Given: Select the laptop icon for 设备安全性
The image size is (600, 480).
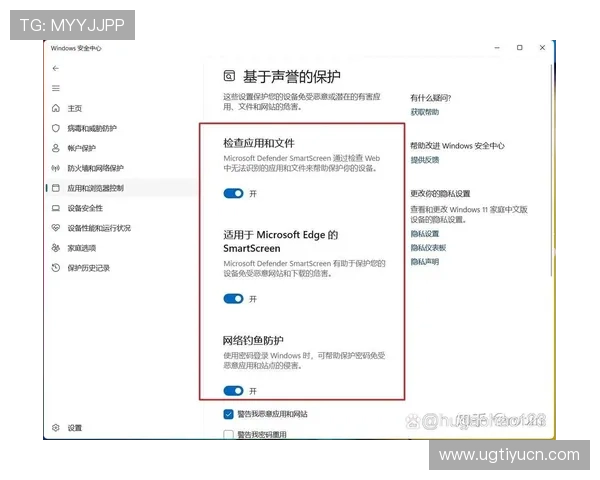Looking at the screenshot, I should click(56, 208).
